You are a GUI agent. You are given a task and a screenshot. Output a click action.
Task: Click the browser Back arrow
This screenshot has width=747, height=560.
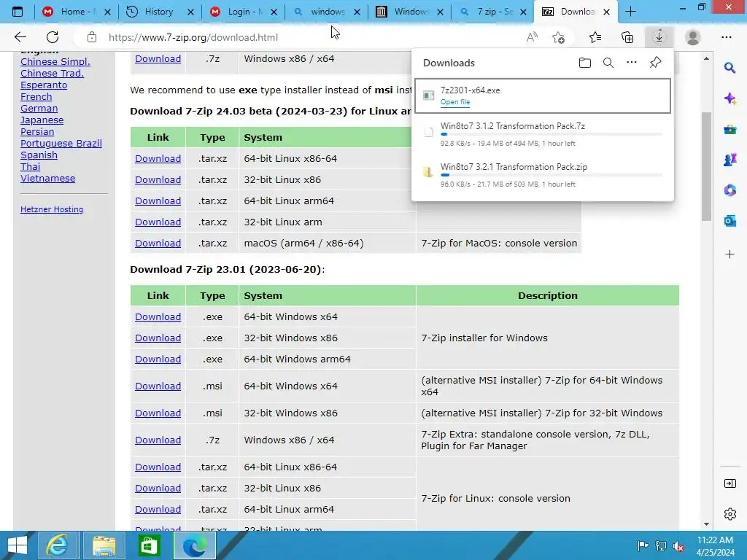20,37
